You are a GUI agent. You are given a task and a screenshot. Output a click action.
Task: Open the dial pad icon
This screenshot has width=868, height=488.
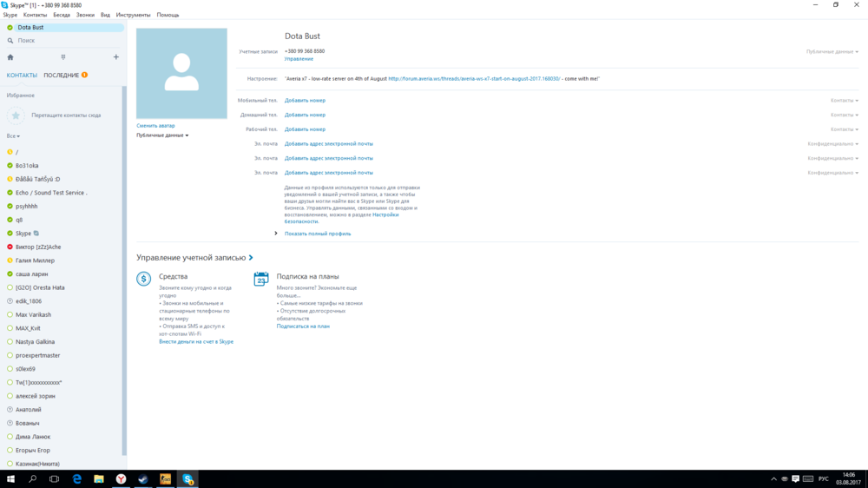coord(63,57)
